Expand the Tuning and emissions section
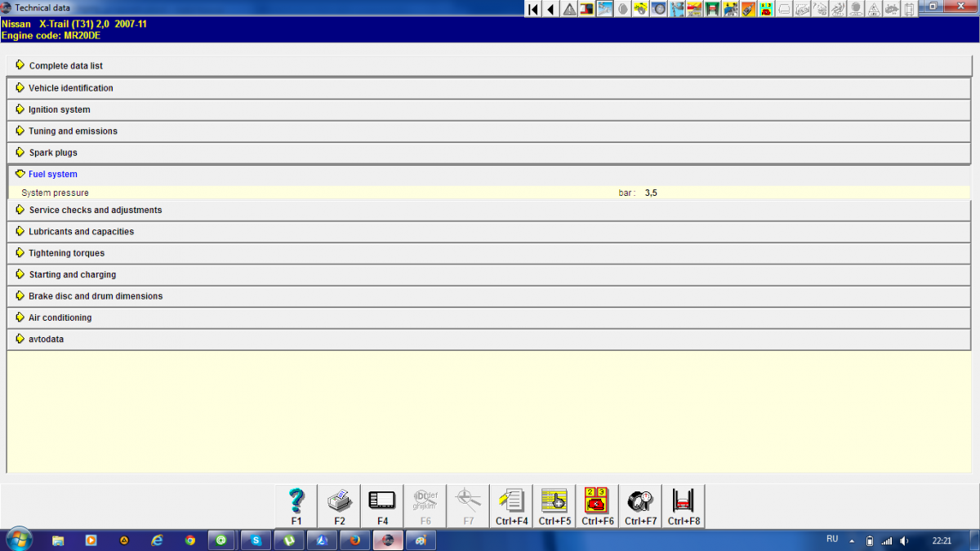Image resolution: width=980 pixels, height=551 pixels. [x=489, y=131]
